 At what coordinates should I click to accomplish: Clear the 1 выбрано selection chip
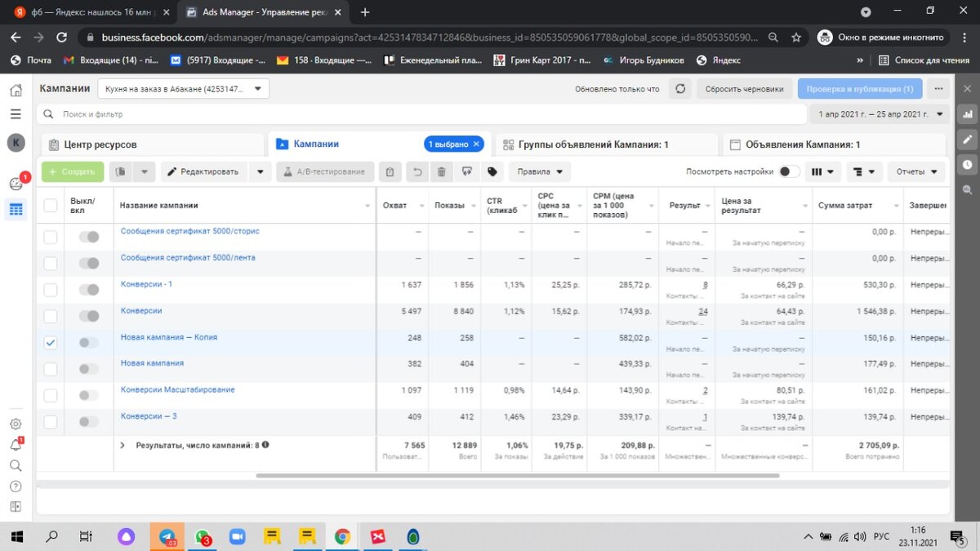point(477,144)
